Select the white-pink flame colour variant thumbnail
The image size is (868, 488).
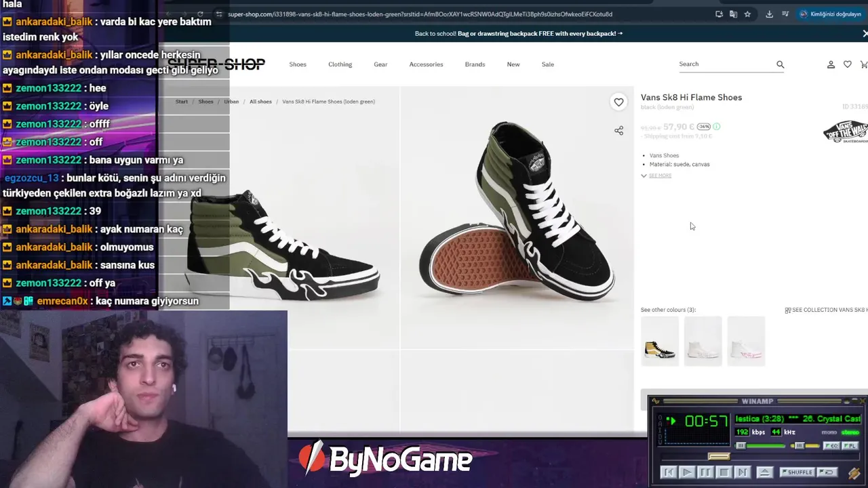pyautogui.click(x=746, y=341)
